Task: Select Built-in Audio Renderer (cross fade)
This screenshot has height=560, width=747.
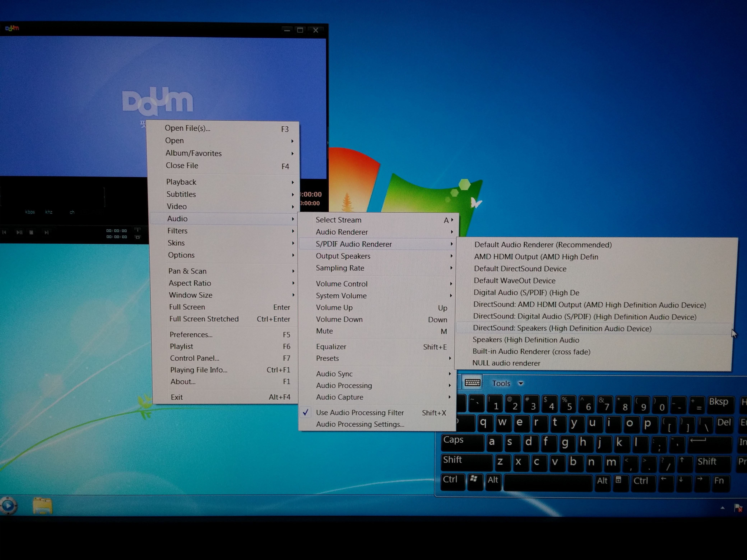Action: [594, 352]
